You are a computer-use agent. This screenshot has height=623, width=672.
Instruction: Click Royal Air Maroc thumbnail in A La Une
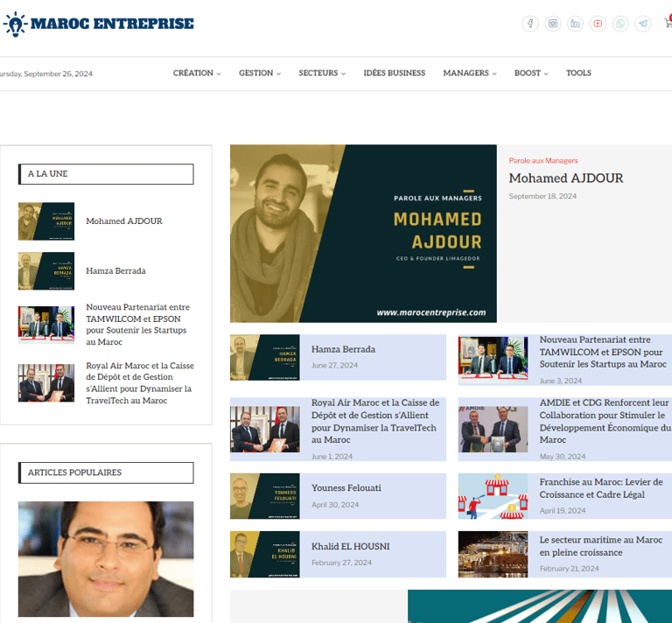pos(46,383)
